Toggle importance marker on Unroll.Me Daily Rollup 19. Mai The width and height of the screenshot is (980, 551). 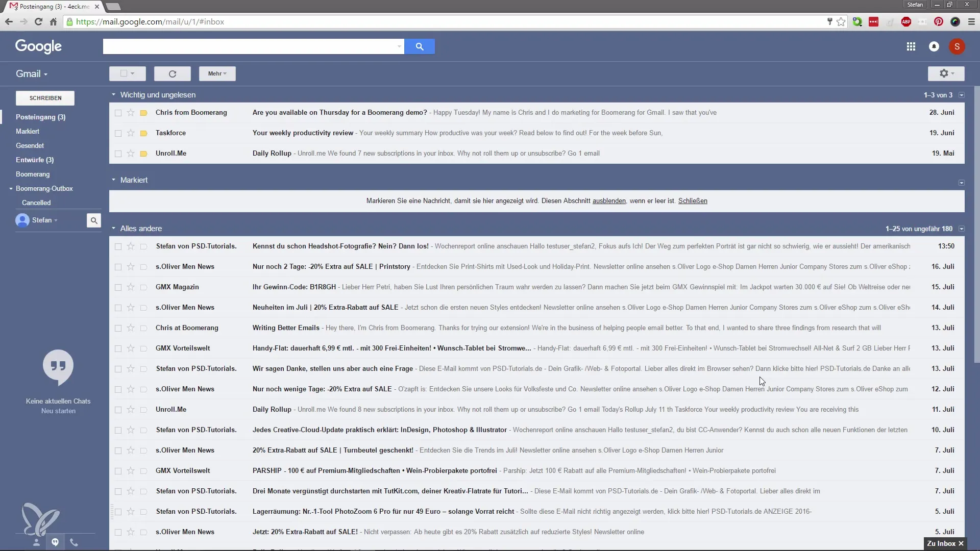[144, 154]
